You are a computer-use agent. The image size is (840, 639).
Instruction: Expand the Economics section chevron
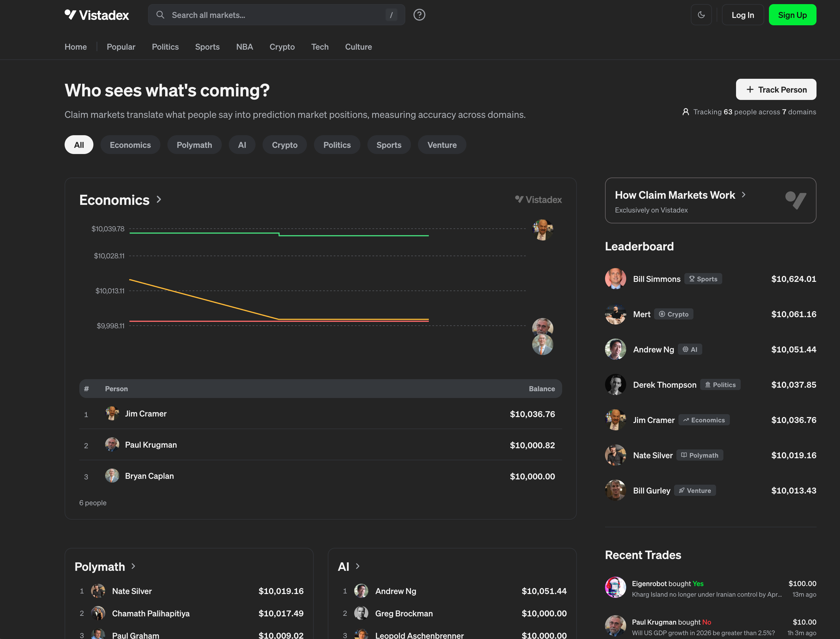point(159,200)
